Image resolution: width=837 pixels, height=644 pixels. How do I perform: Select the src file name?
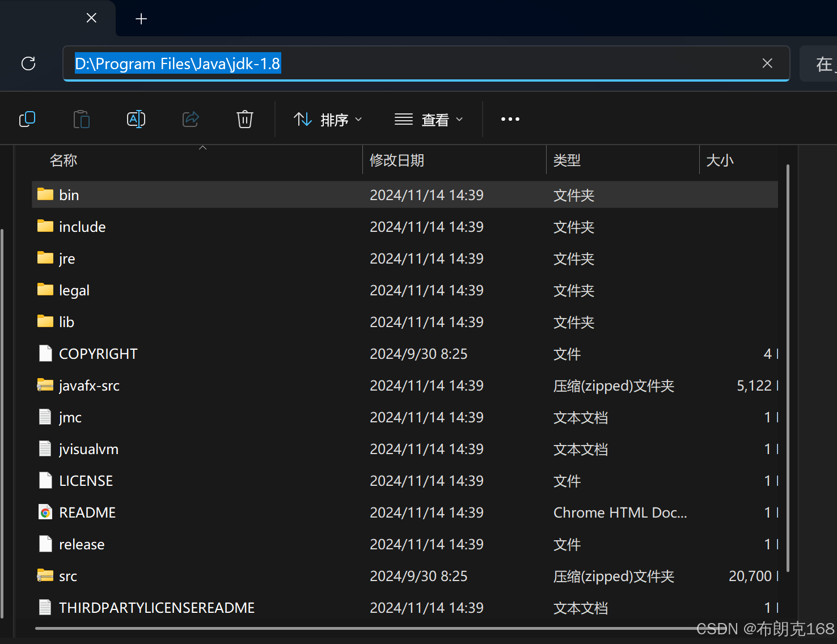click(68, 576)
